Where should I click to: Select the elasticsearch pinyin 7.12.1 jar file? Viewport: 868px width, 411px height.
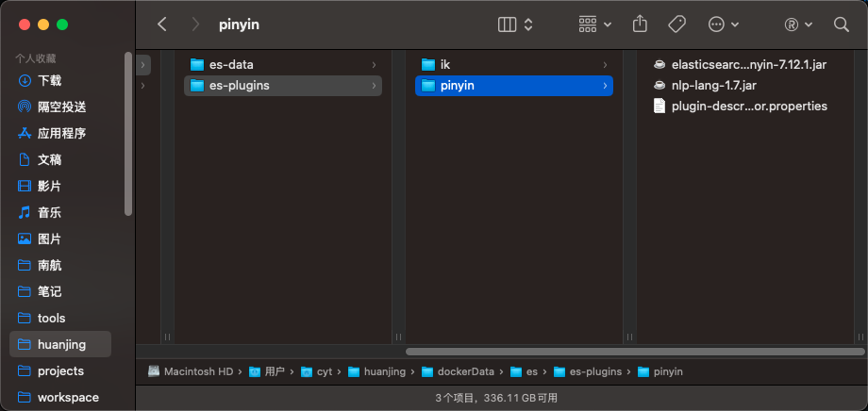coord(750,64)
